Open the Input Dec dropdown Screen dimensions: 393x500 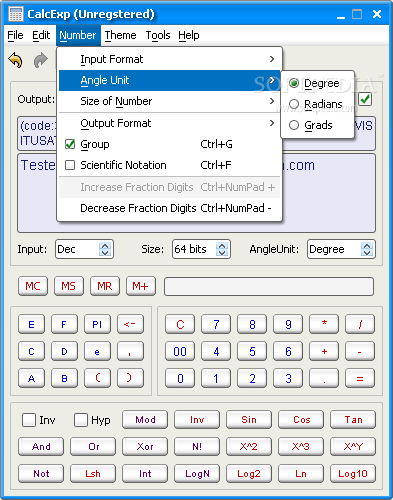coord(105,249)
